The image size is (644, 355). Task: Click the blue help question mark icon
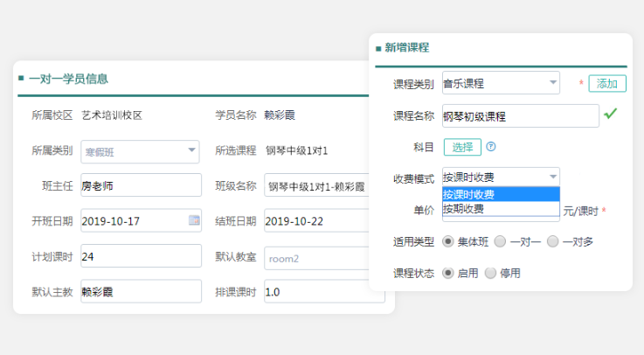491,147
